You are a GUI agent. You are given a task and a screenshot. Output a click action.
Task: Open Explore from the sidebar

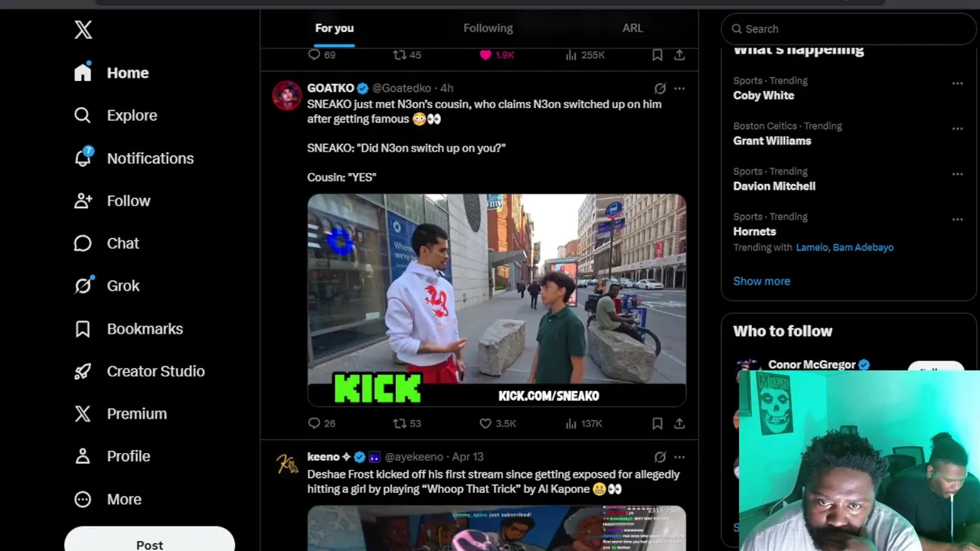[116, 116]
